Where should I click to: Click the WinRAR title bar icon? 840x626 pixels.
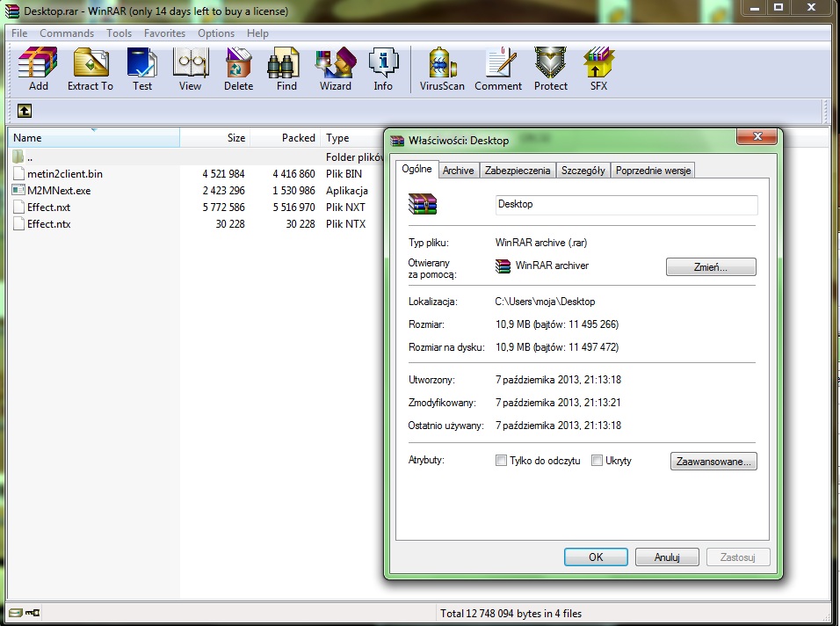click(12, 11)
